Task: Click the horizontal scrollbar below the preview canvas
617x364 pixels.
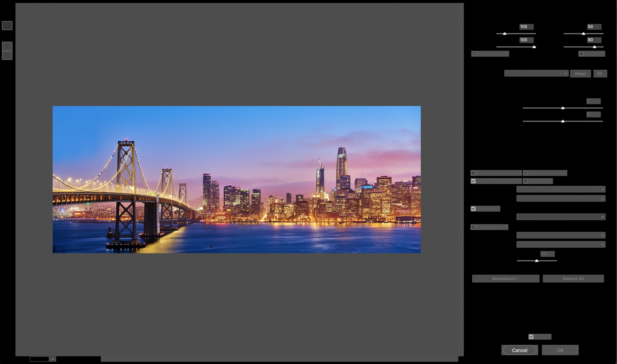Action: coord(279,359)
